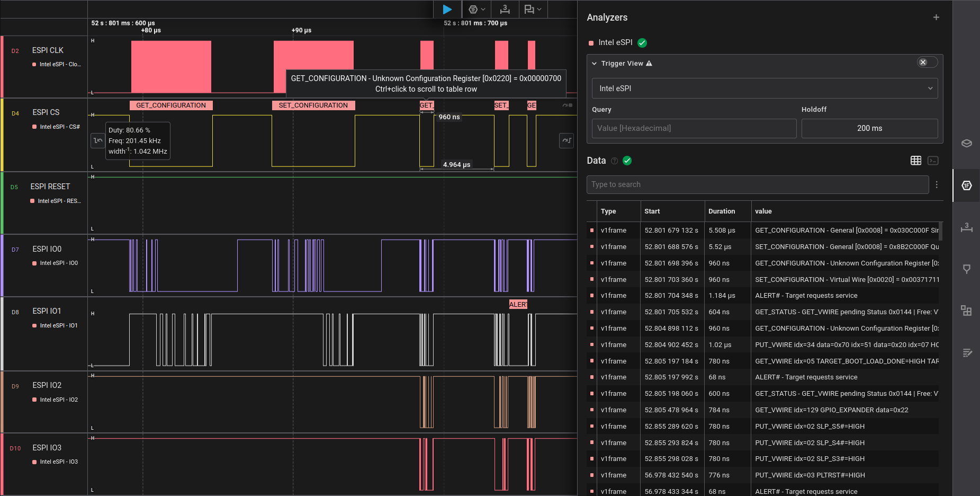
Task: Jump to next edge on ESPI CS
Action: [567, 140]
